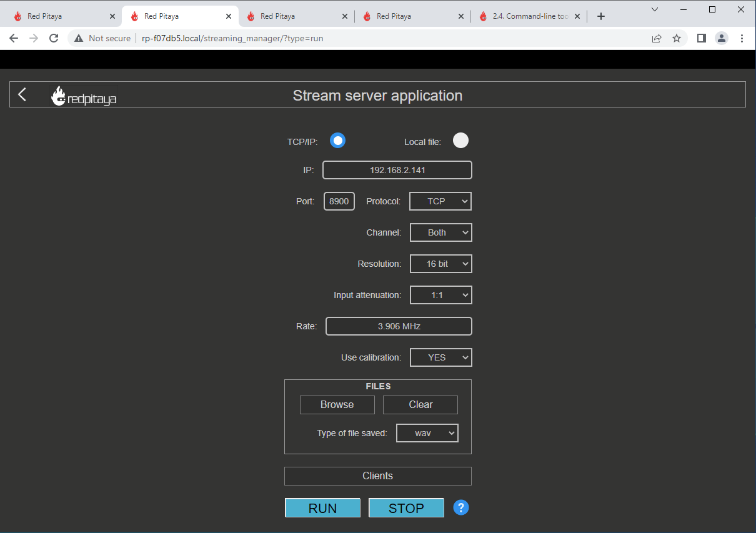
Task: Close the fourth Red Pitaya tab
Action: (x=461, y=16)
